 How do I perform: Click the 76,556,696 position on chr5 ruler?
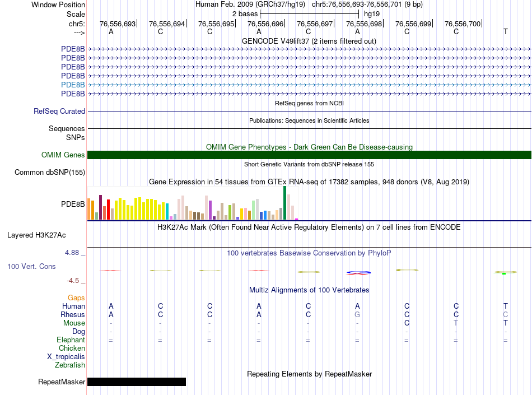265,24
